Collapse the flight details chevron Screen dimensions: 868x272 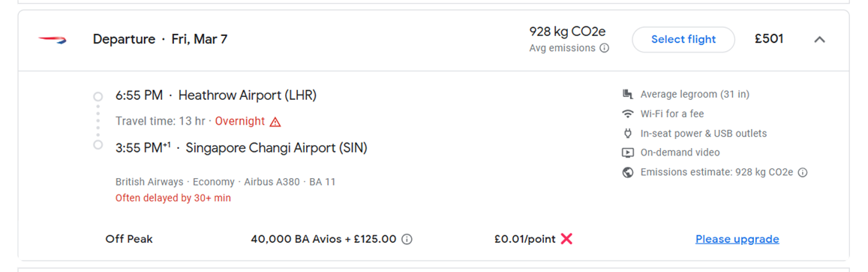820,40
